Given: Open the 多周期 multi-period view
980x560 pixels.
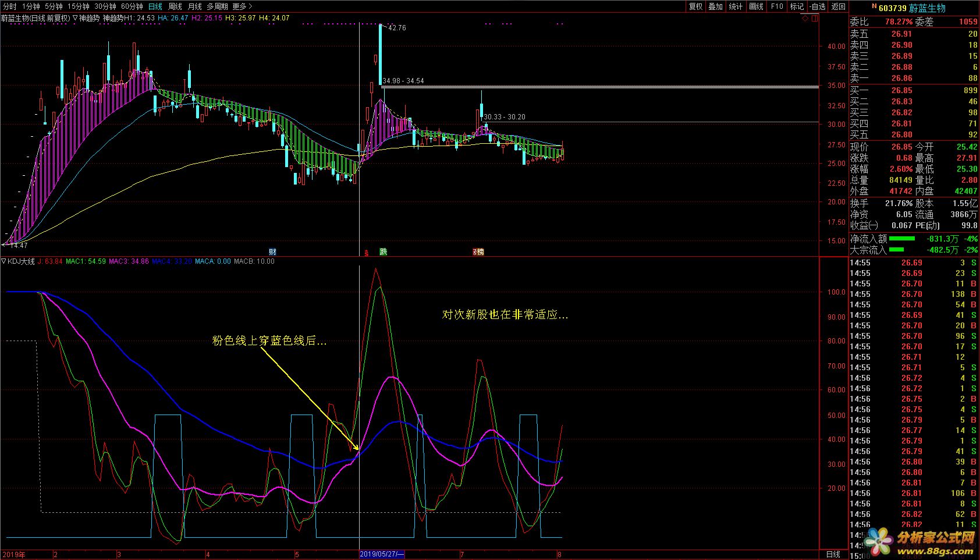Looking at the screenshot, I should pyautogui.click(x=217, y=6).
